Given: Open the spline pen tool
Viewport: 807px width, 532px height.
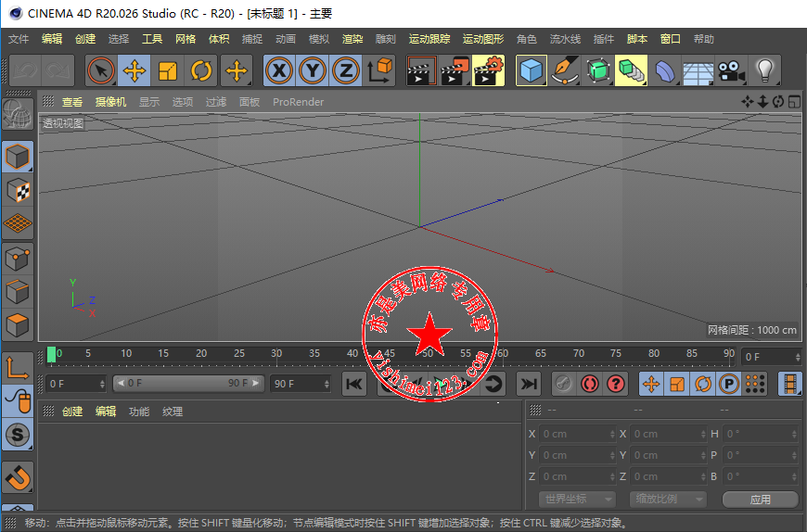Looking at the screenshot, I should pyautogui.click(x=565, y=70).
